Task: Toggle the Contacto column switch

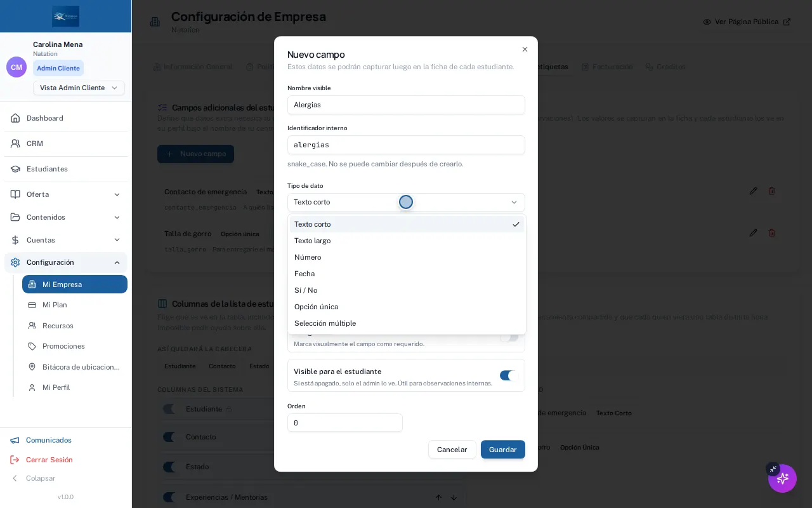Action: point(169,437)
